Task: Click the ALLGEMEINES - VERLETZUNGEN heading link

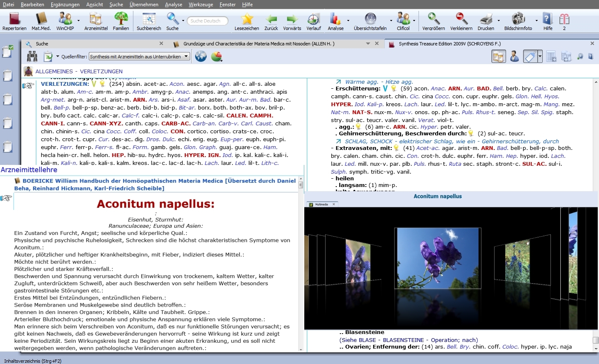Action: (79, 71)
